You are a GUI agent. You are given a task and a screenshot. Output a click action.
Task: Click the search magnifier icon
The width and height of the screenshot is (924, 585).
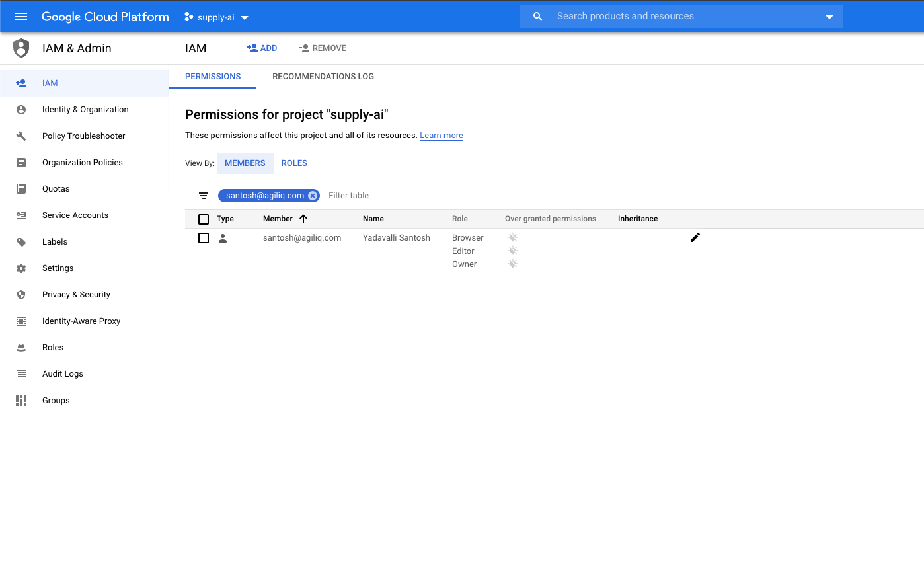pos(538,17)
